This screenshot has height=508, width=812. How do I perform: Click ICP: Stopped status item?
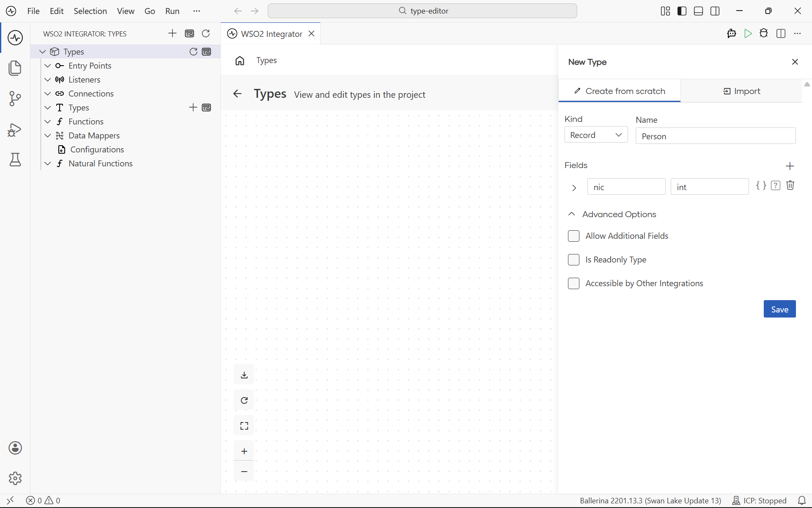tap(759, 500)
